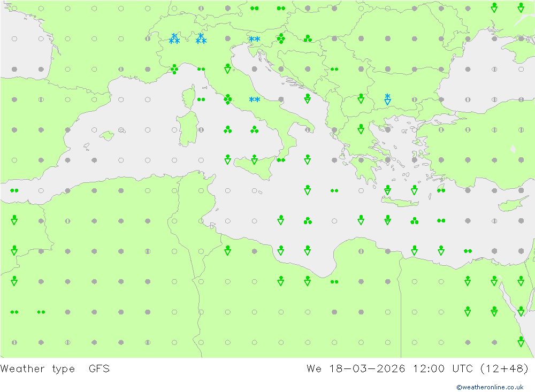
Task: Click the green two-dot rain symbol beside Corsica
Action: (x=201, y=99)
